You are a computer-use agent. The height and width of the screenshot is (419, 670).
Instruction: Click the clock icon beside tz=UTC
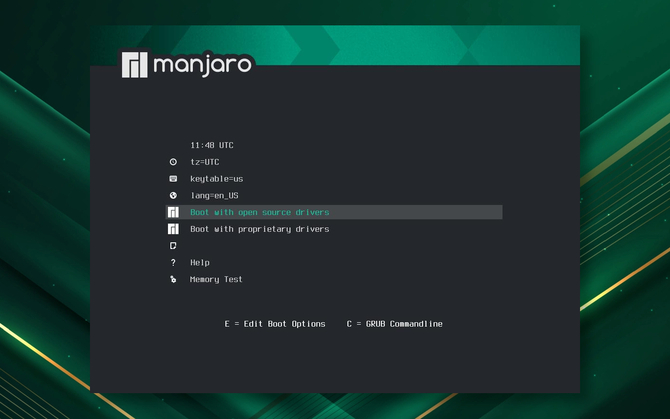click(173, 162)
